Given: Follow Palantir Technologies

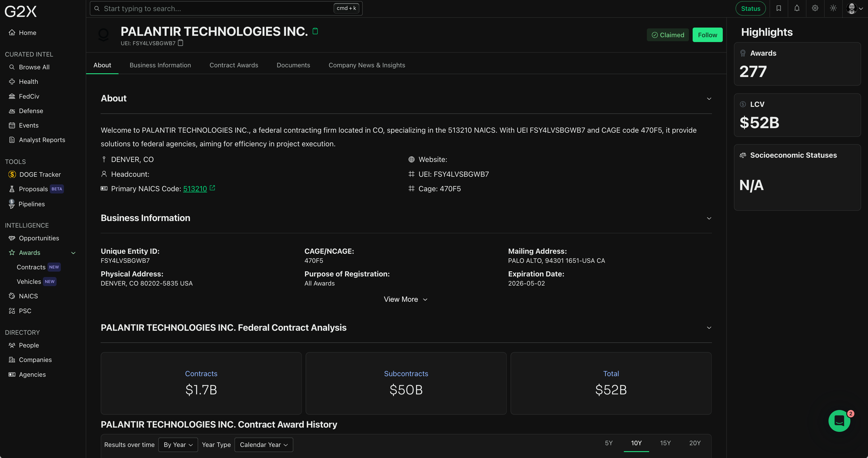Looking at the screenshot, I should pos(707,35).
